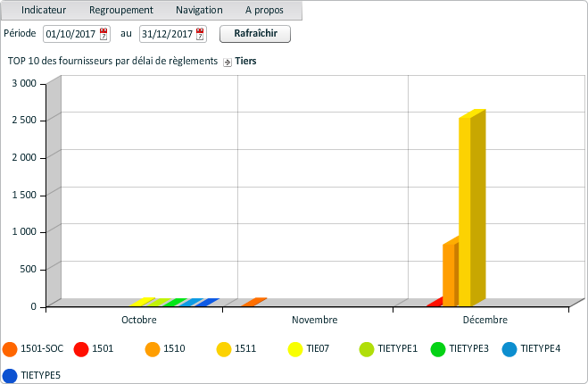Open the Navigation menu
Image resolution: width=588 pixels, height=384 pixels.
(x=199, y=10)
